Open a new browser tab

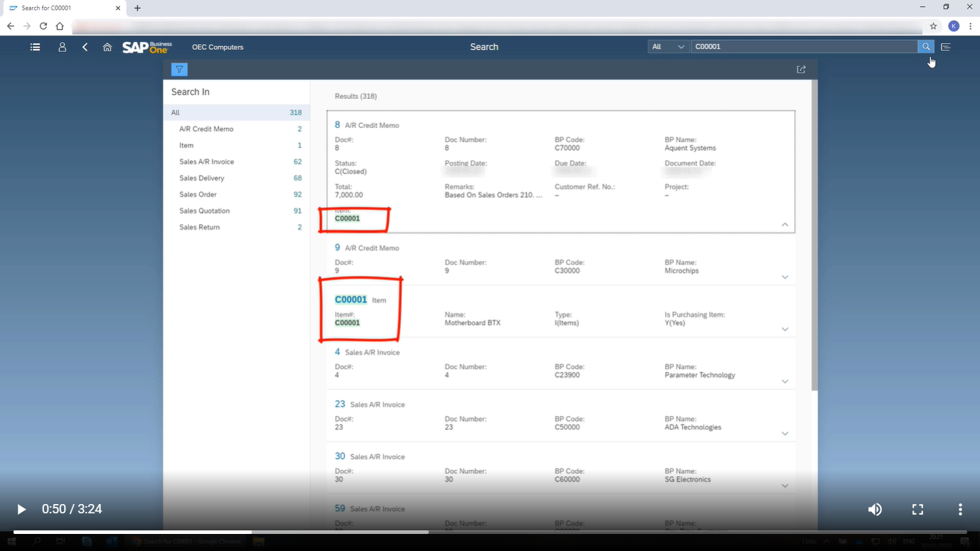point(137,8)
